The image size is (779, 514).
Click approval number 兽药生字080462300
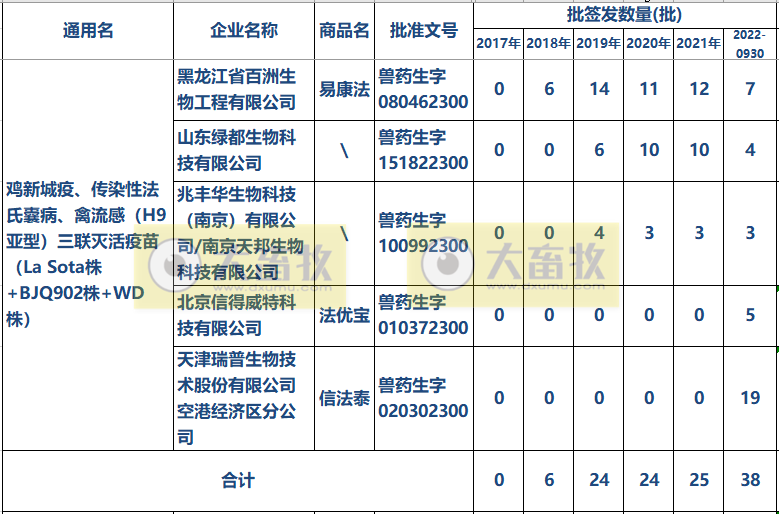click(424, 90)
